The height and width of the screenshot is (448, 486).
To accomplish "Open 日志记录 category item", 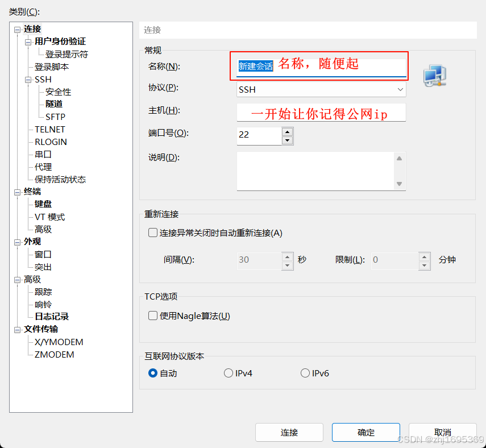I will coord(52,316).
